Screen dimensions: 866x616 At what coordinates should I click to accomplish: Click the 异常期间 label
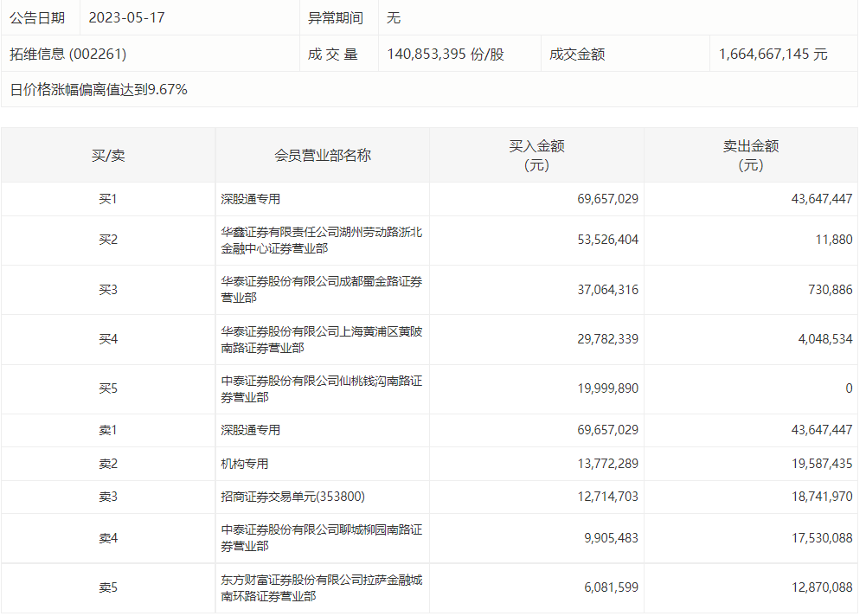(336, 17)
